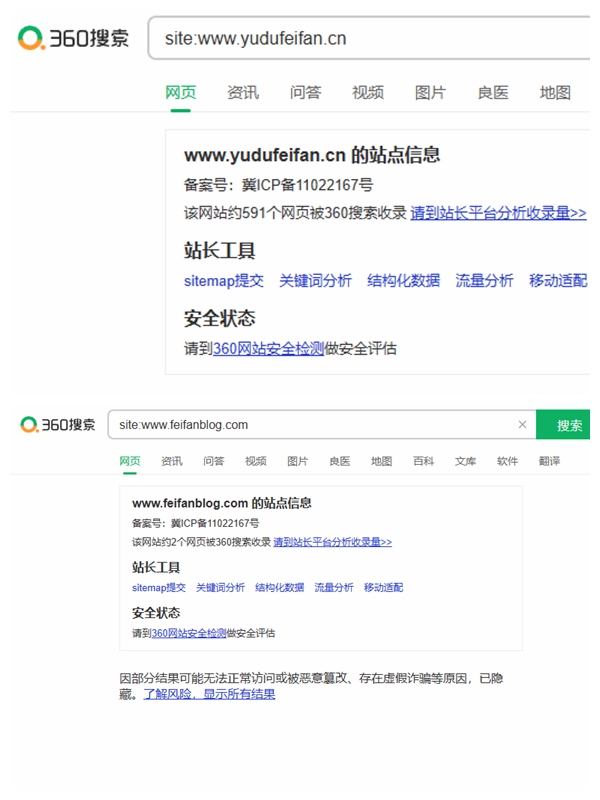Open sitemap提交 link in yudufeifan site info
The image size is (600, 800).
[x=224, y=281]
